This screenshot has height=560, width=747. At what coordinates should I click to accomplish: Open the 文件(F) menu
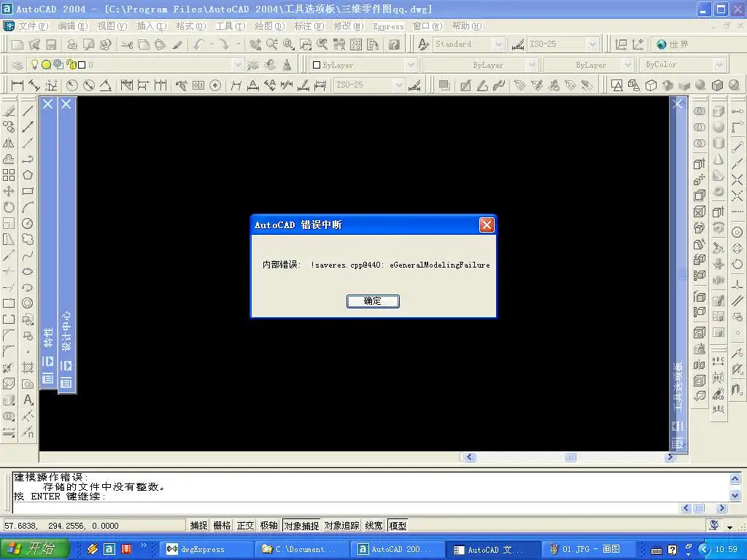point(34,26)
